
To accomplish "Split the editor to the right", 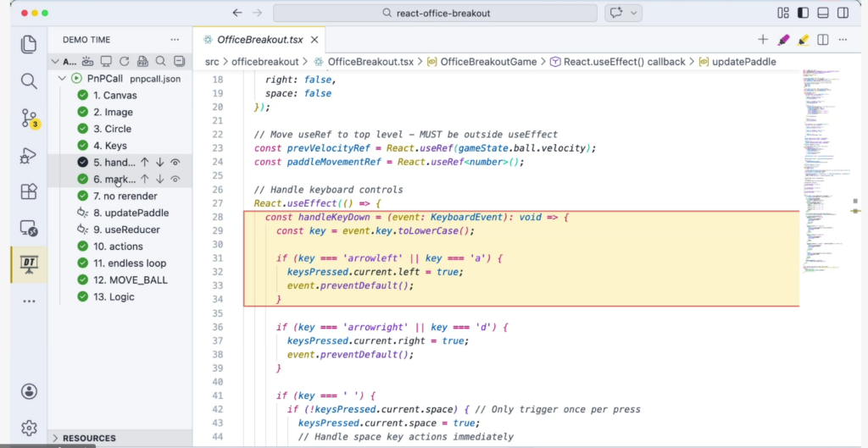I will point(824,40).
